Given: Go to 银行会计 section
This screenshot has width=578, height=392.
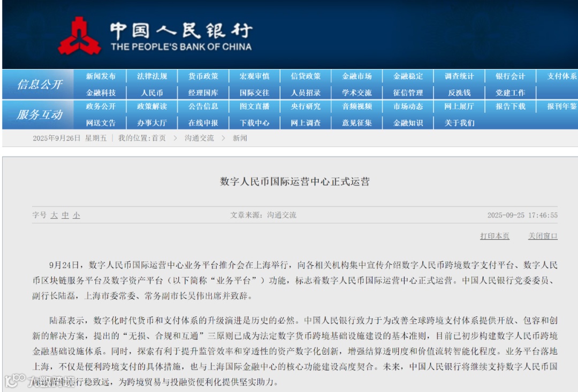Looking at the screenshot, I should click(x=511, y=76).
